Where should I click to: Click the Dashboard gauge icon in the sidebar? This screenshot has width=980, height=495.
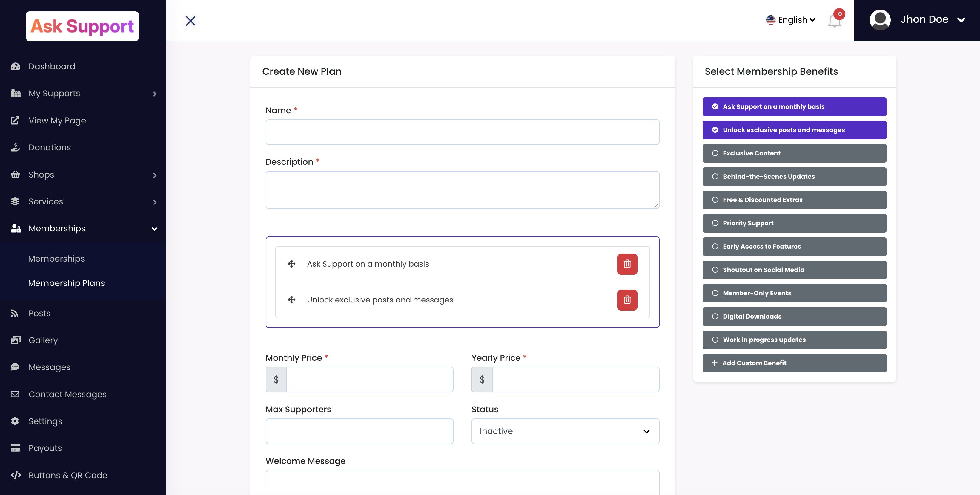[15, 66]
